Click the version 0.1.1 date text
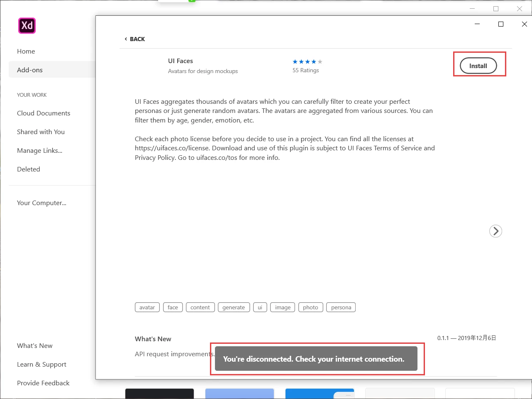 [x=467, y=338]
